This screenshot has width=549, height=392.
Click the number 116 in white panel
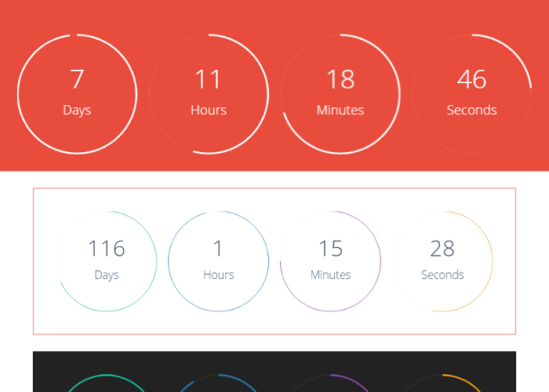tap(106, 249)
